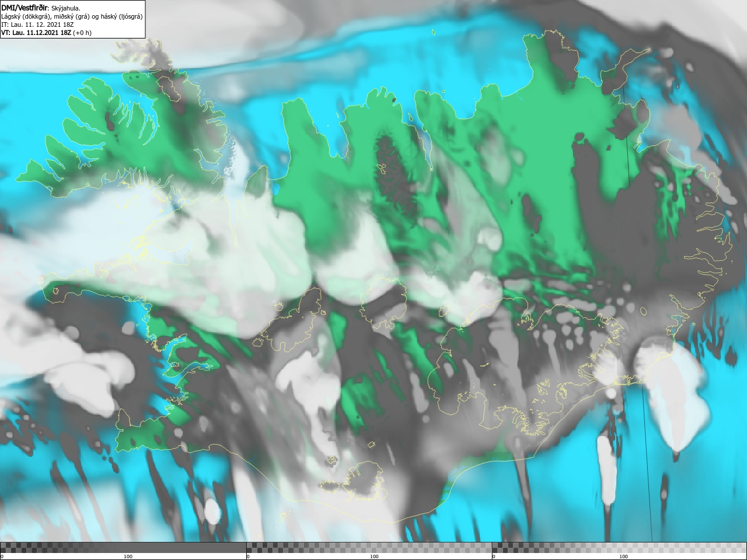The width and height of the screenshot is (747, 560).
Task: Click the dark grey low-cloud color scale bar
Action: pyautogui.click(x=123, y=547)
